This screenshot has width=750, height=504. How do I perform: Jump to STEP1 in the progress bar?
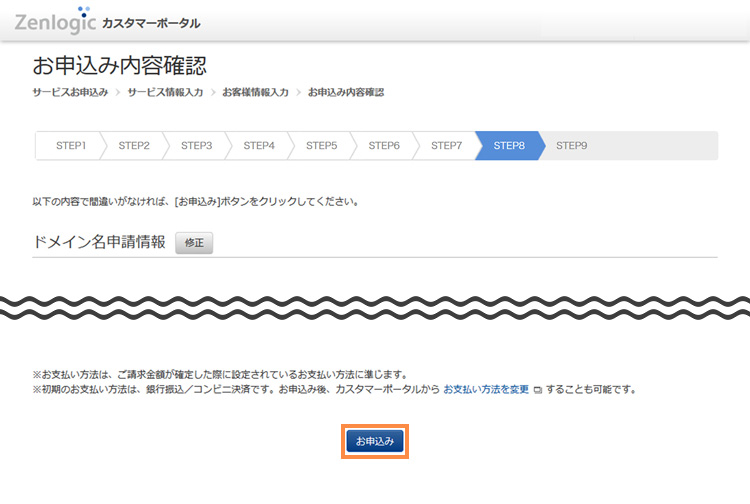(71, 146)
